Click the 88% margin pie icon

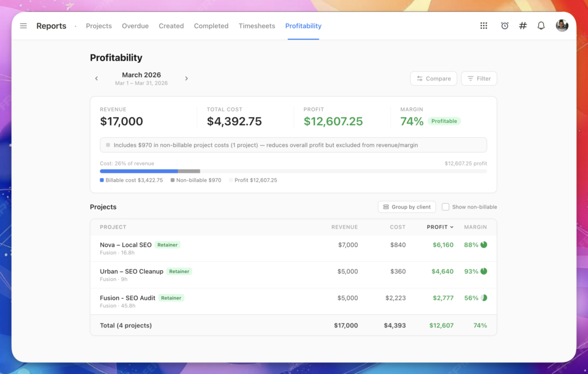coord(483,245)
